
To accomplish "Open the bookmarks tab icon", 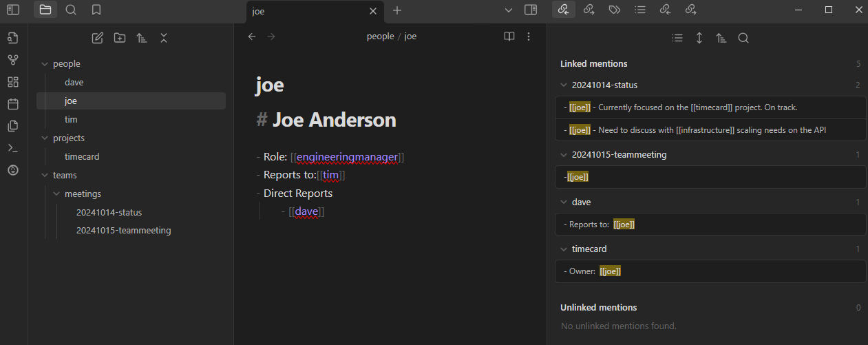I will tap(96, 10).
